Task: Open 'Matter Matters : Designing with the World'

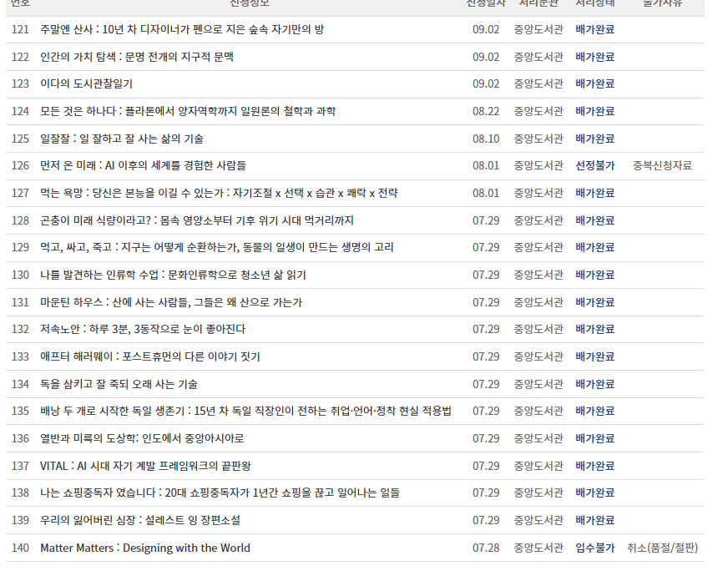Action: [144, 548]
